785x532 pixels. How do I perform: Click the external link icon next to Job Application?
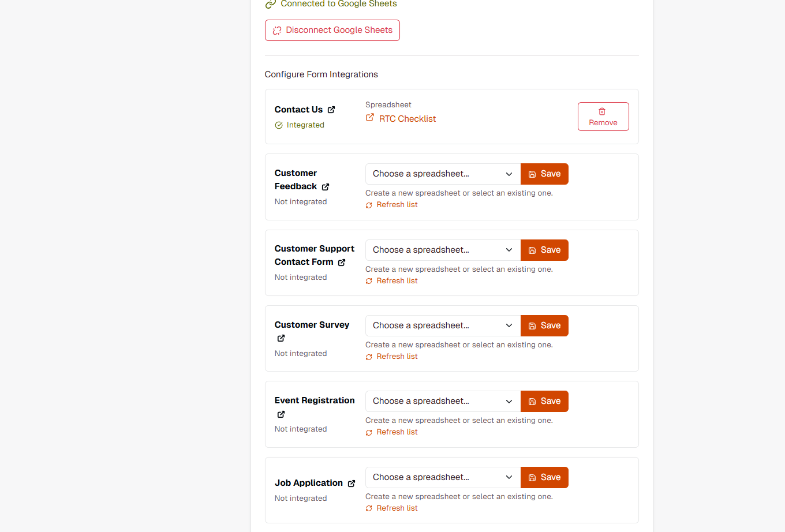tap(353, 483)
